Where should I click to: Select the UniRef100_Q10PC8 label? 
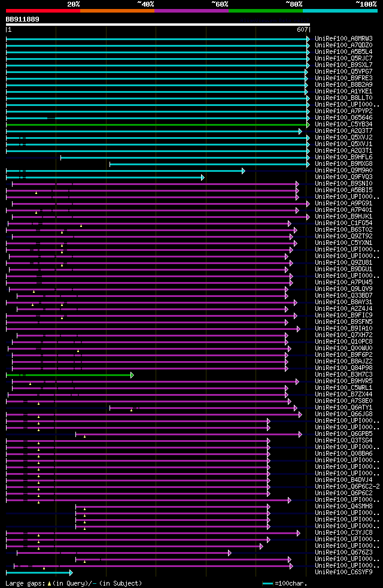[x=344, y=342]
